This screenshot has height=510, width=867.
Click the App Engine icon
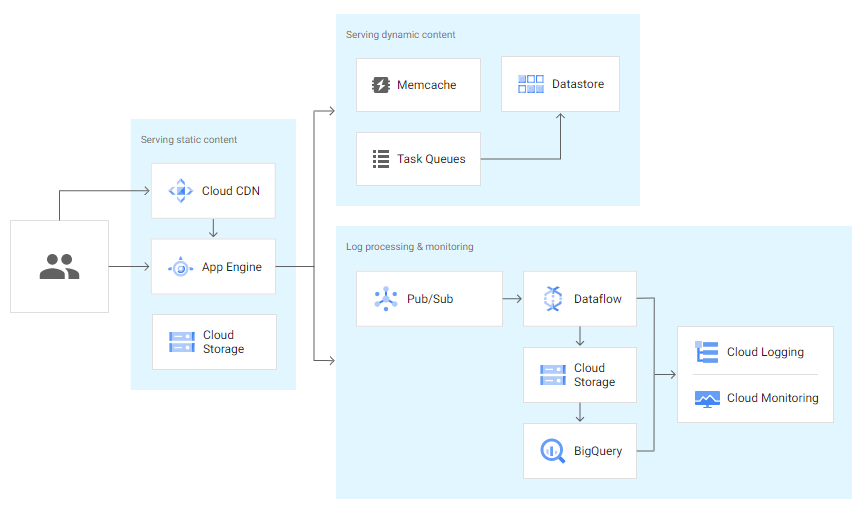(181, 267)
